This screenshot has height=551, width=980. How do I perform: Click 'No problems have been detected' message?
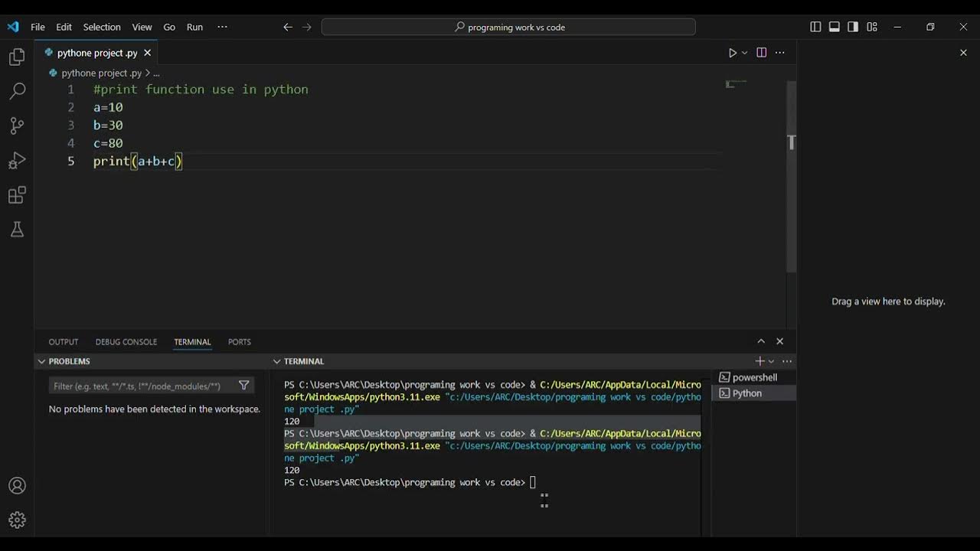[155, 409]
